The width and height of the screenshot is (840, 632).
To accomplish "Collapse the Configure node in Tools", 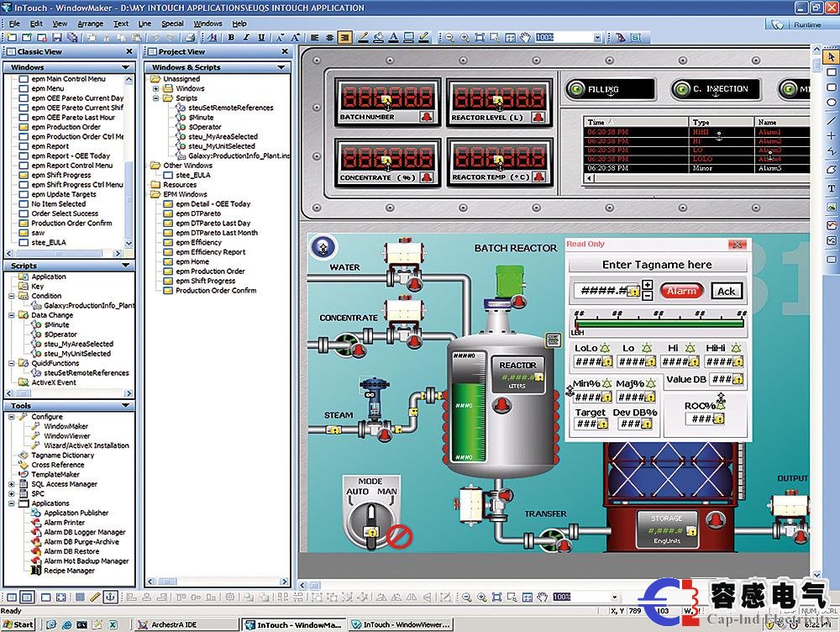I will click(x=11, y=417).
